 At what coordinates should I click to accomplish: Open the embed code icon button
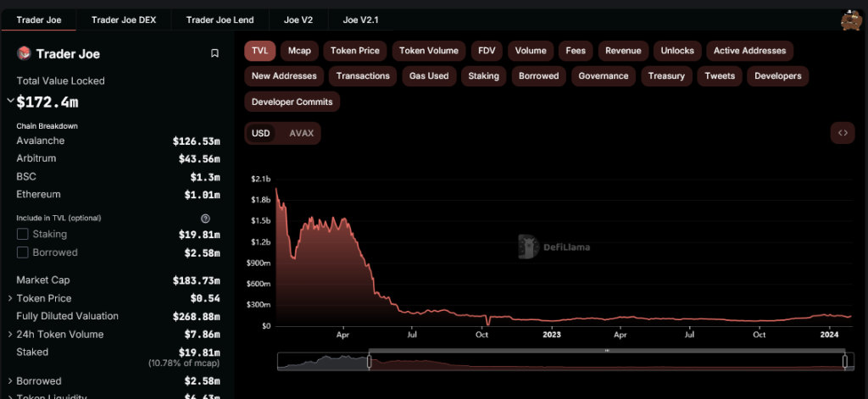[843, 133]
